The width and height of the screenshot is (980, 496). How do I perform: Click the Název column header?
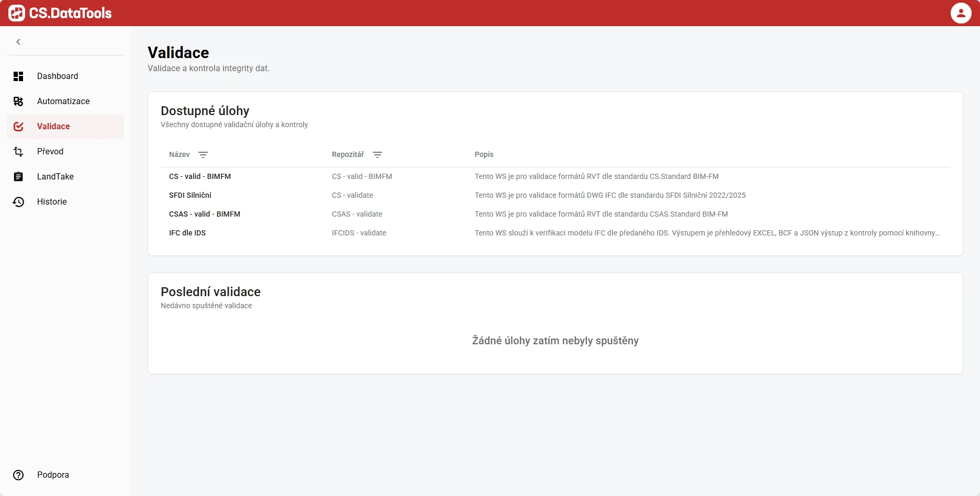pyautogui.click(x=180, y=155)
